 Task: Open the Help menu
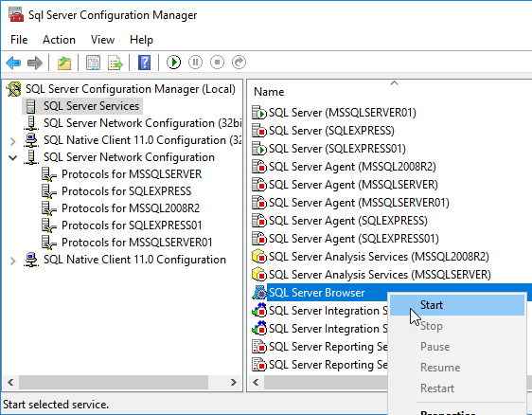141,40
